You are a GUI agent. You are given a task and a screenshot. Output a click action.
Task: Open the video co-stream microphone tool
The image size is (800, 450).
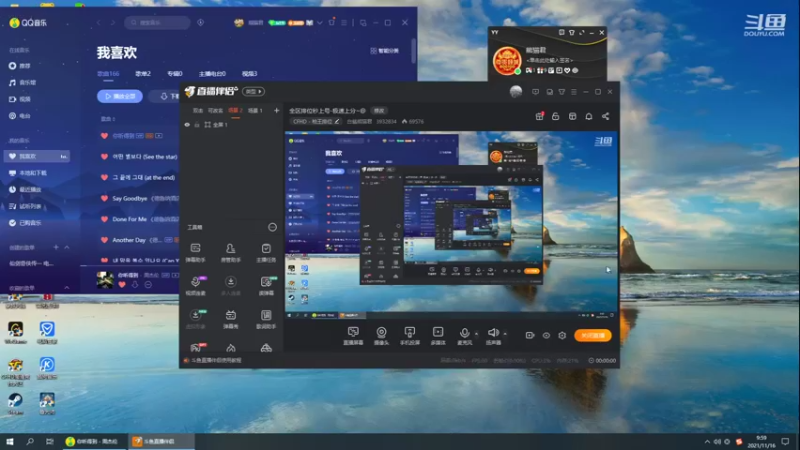[x=195, y=285]
